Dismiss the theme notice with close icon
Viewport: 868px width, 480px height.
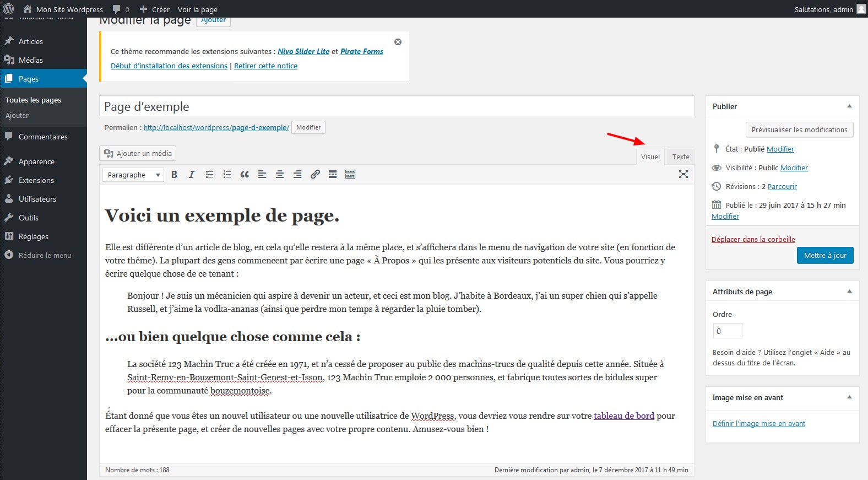(x=398, y=42)
